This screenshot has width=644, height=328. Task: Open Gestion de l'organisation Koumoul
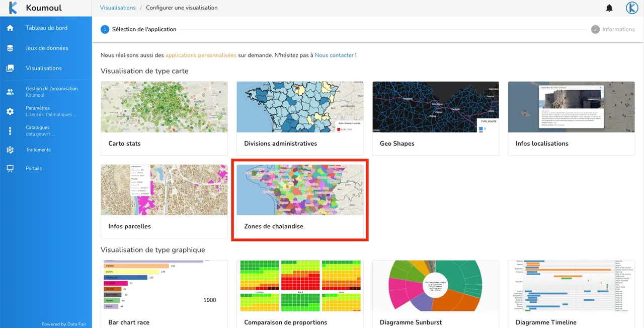pos(46,92)
